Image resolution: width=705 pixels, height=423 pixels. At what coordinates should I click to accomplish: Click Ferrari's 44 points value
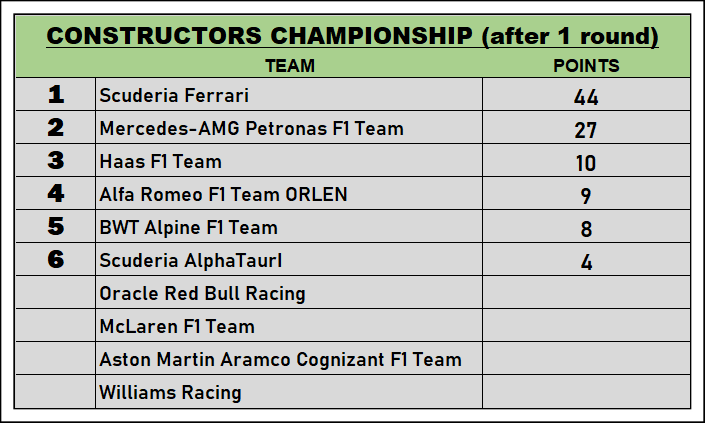click(586, 97)
